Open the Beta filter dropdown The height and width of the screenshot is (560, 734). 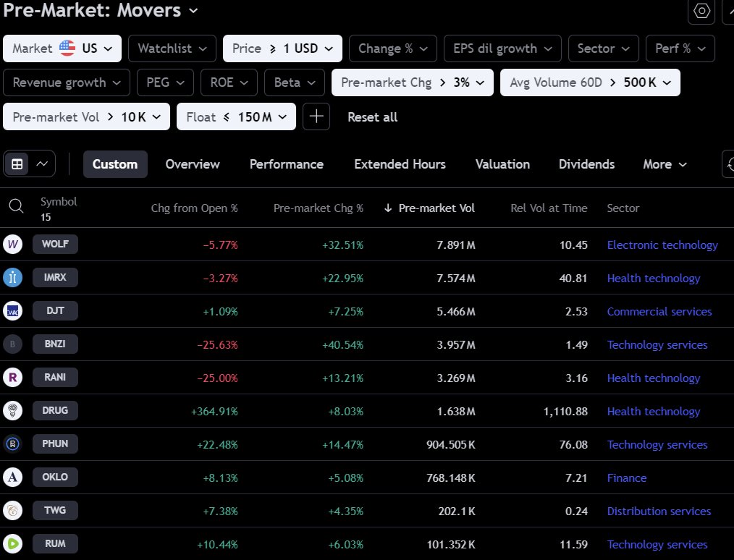point(295,82)
